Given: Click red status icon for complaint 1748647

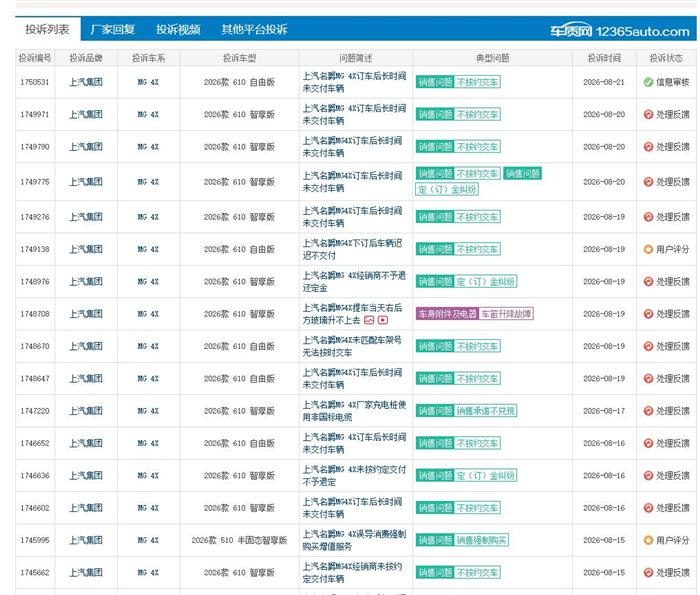Looking at the screenshot, I should click(648, 379).
